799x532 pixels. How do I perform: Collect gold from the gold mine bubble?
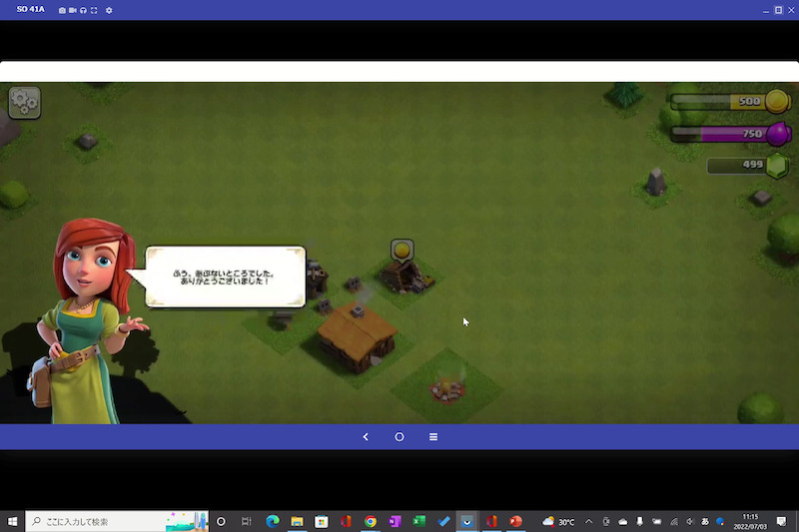tap(401, 250)
